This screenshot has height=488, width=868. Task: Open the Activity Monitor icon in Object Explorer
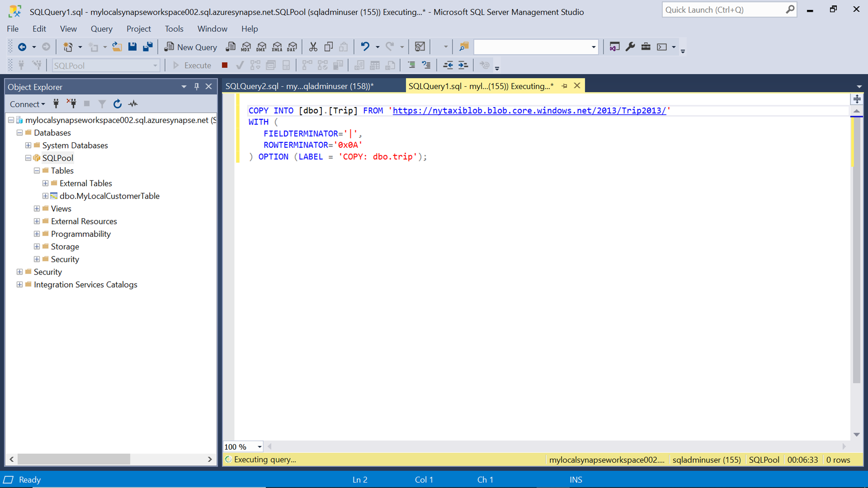pyautogui.click(x=133, y=104)
